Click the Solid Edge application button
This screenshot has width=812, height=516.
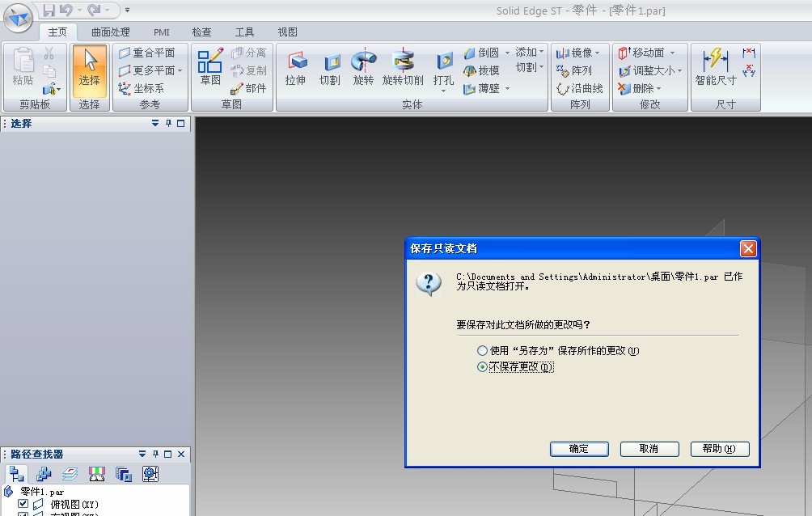tap(18, 18)
